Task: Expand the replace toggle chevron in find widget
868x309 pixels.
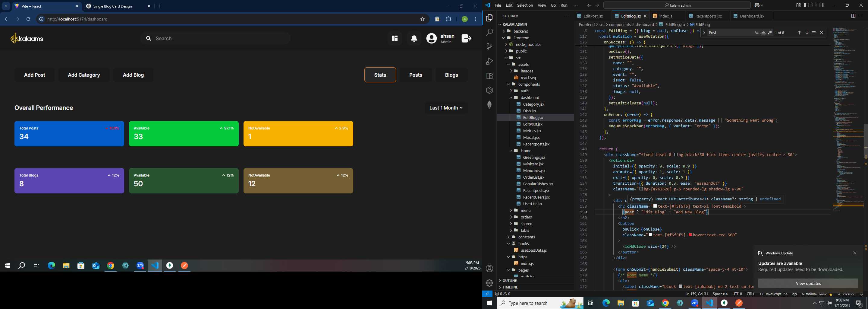Action: (x=704, y=33)
